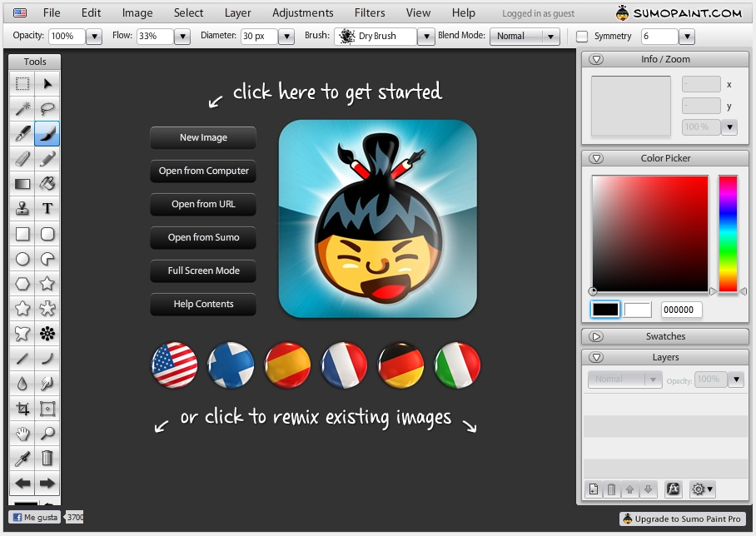Select the Gradient tool
The image size is (756, 536).
coord(22,183)
